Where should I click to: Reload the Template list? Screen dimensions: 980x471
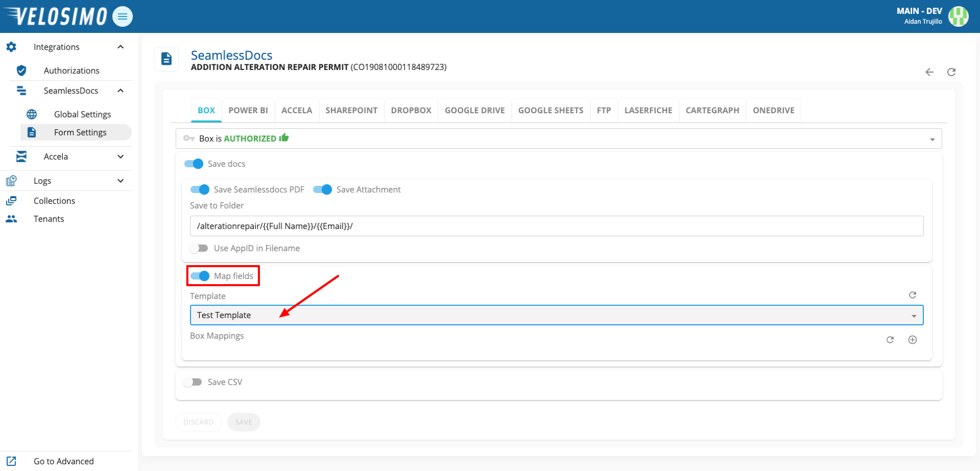913,295
